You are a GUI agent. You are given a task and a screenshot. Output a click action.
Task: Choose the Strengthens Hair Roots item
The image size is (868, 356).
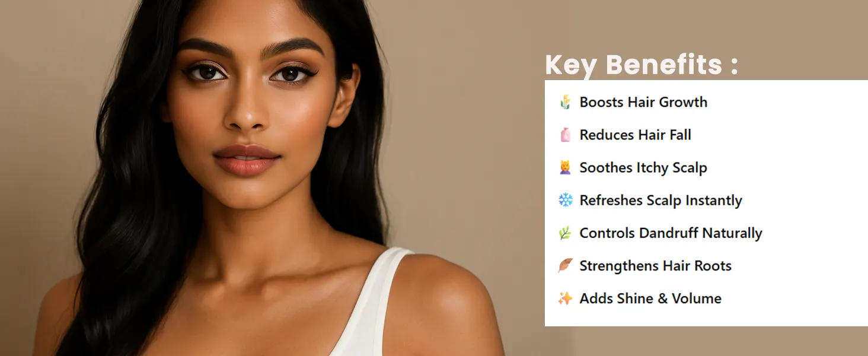click(655, 266)
